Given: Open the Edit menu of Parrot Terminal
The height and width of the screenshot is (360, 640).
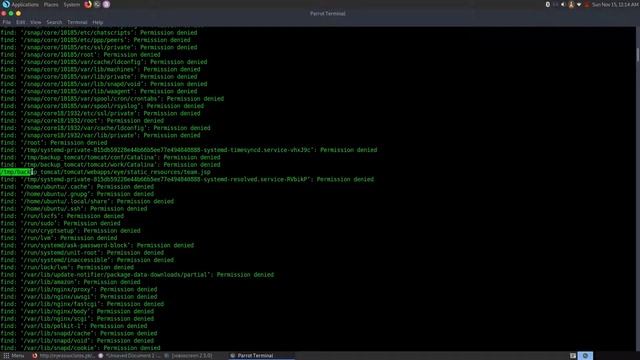Looking at the screenshot, I should pos(20,22).
